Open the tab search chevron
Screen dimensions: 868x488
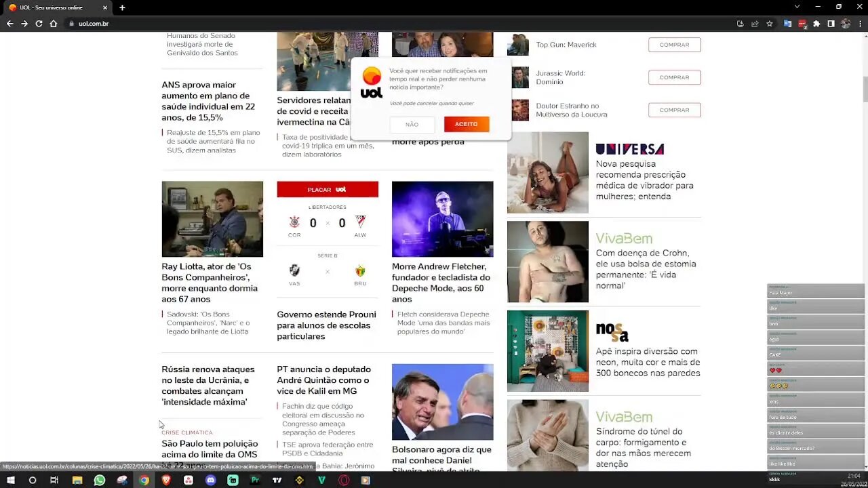click(797, 7)
